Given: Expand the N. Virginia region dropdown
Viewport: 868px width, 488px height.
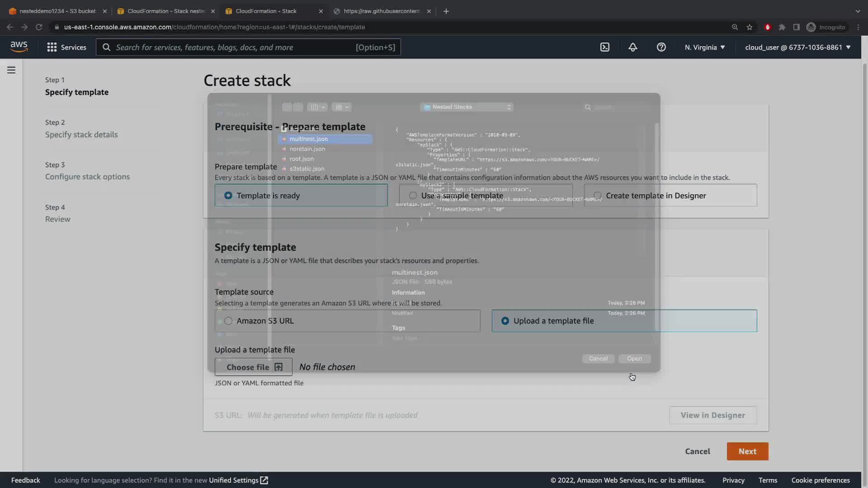Looking at the screenshot, I should tap(704, 47).
